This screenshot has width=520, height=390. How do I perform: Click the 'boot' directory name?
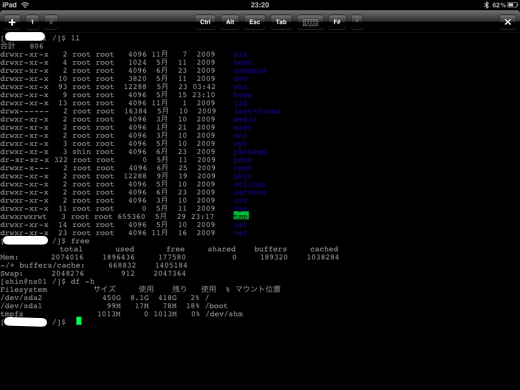[243, 62]
